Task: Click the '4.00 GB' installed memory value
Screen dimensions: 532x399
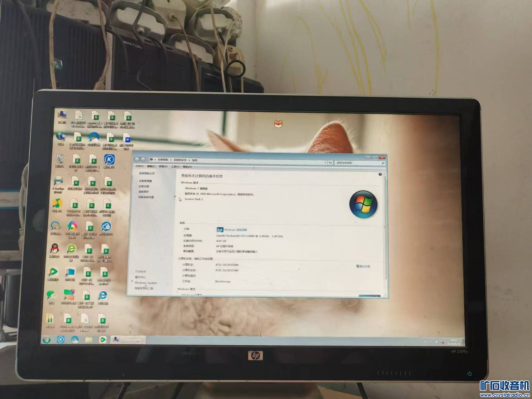Action: pyautogui.click(x=221, y=241)
